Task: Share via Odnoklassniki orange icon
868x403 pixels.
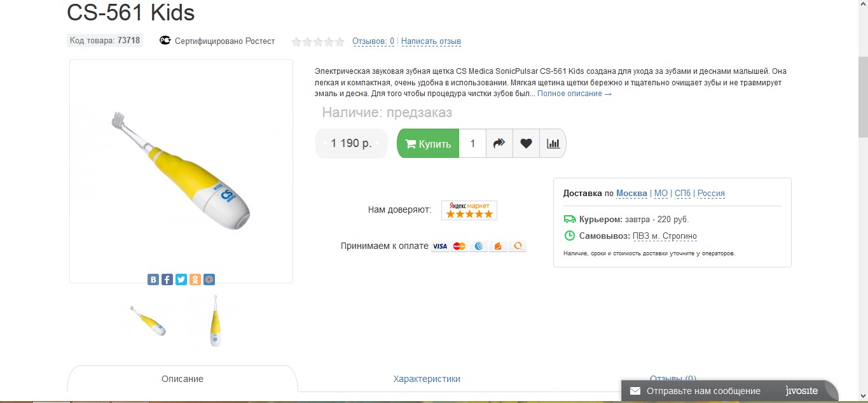Action: [195, 279]
